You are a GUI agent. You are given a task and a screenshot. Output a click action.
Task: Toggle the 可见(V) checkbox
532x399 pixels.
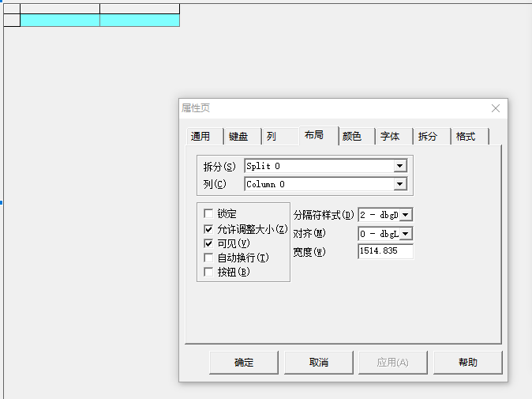208,243
